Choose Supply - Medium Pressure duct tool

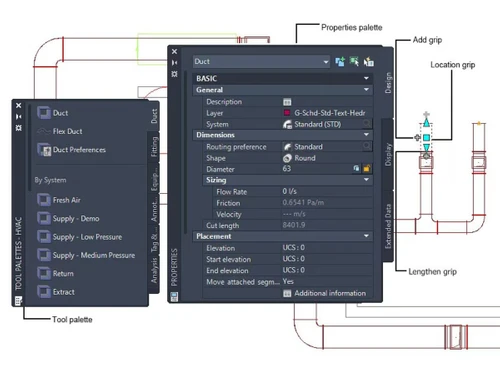(86, 255)
